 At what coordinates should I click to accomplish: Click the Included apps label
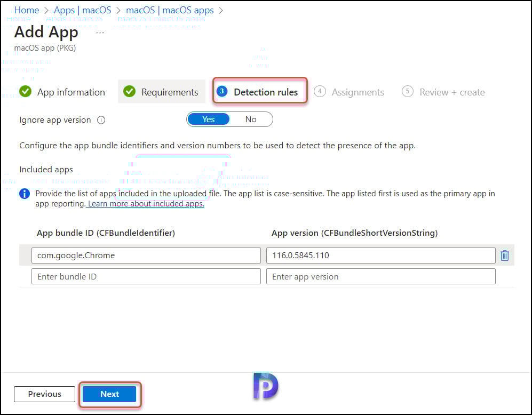(46, 170)
